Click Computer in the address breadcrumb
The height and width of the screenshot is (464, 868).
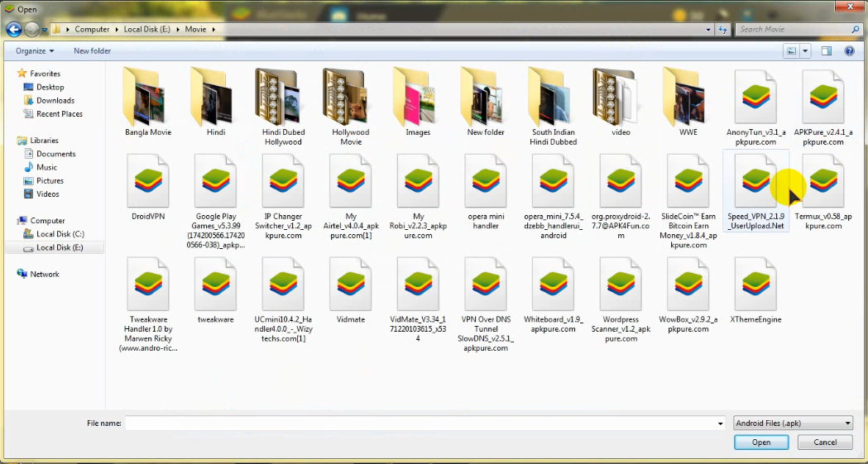coord(92,29)
